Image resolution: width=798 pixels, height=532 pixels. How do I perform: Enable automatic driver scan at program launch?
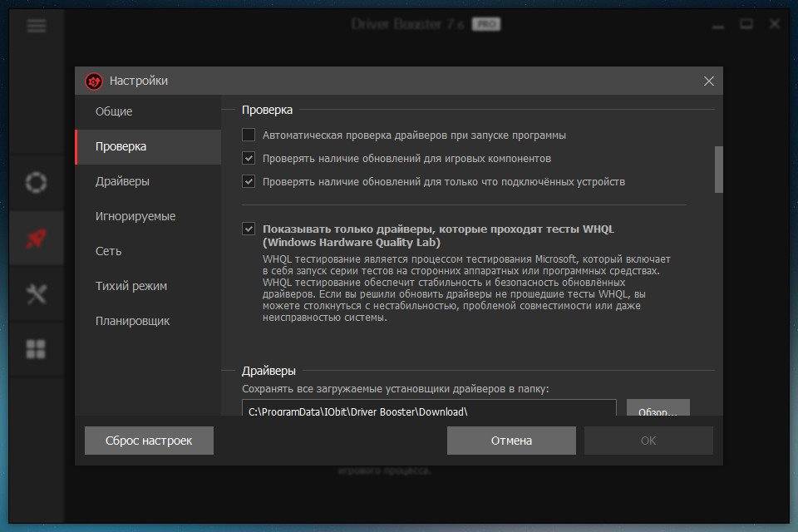coord(249,135)
